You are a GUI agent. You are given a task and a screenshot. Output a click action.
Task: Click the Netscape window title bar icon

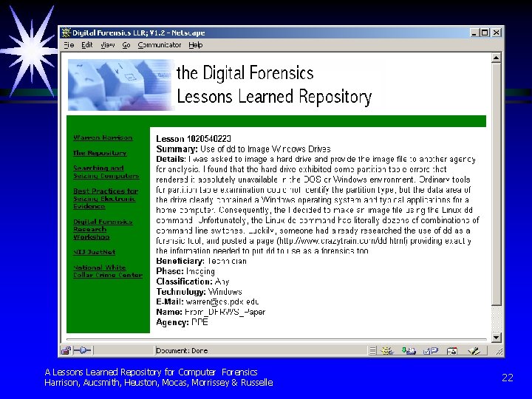[x=66, y=33]
